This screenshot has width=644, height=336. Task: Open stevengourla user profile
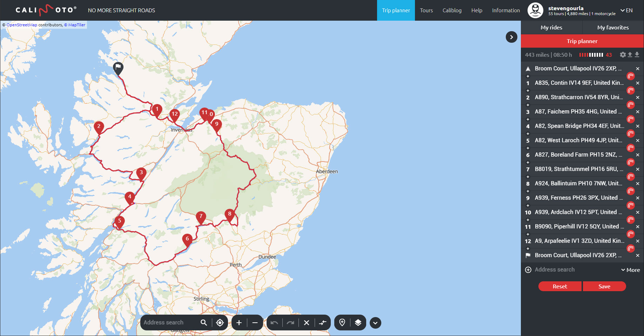click(566, 8)
